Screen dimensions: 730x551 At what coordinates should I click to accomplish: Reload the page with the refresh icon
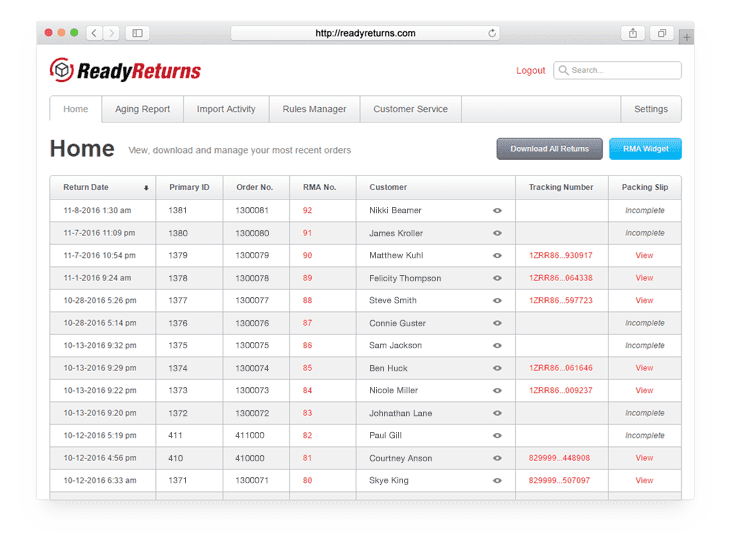pyautogui.click(x=492, y=33)
